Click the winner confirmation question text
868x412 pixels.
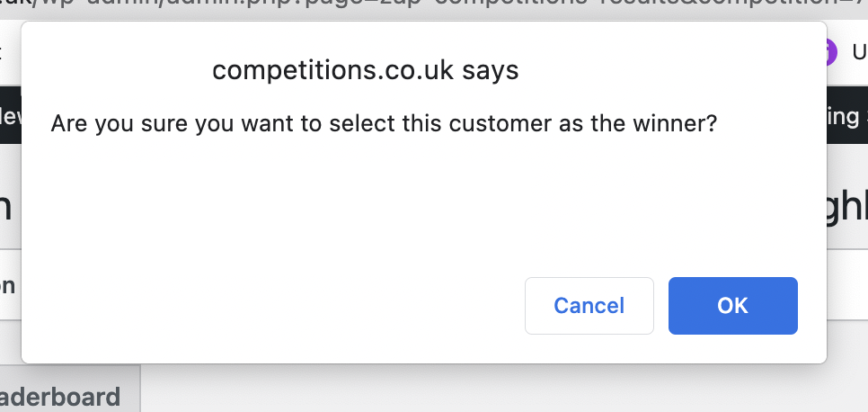[384, 123]
